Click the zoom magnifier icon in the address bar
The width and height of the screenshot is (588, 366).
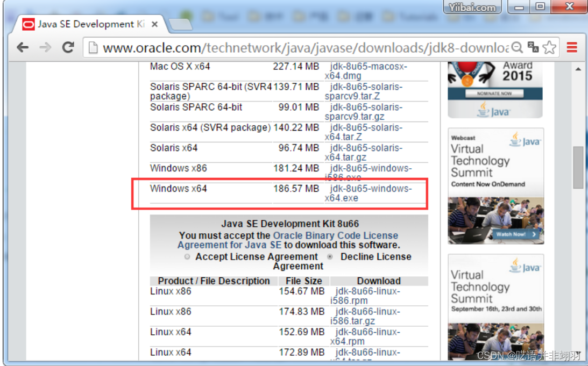point(517,47)
